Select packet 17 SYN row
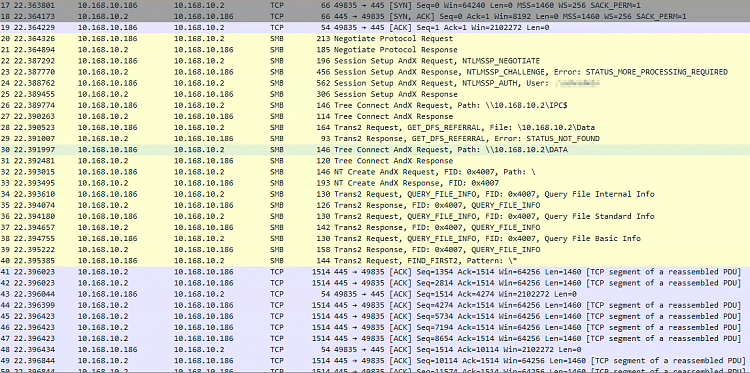This screenshot has width=750, height=373. 375,5
